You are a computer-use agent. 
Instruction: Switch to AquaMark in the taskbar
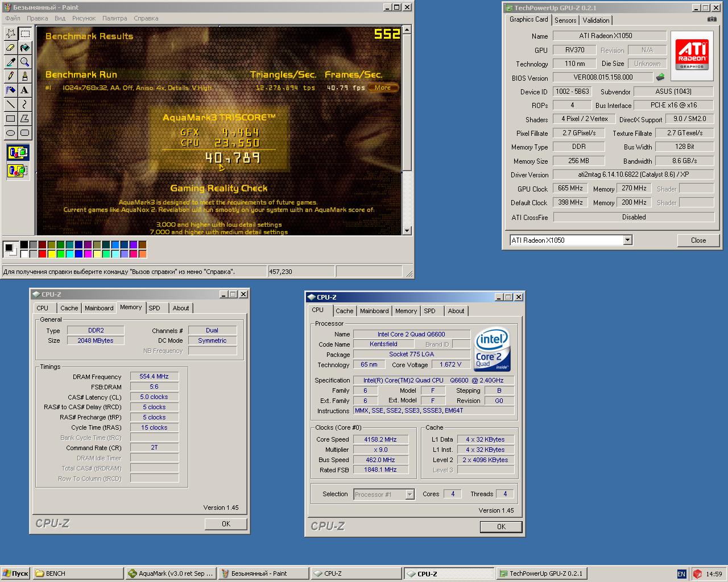pyautogui.click(x=171, y=573)
